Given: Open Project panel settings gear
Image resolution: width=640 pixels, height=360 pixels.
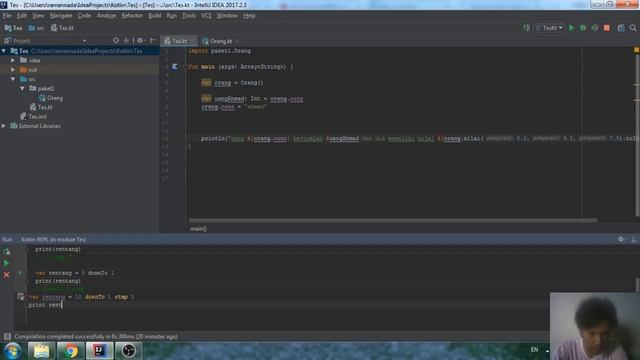Looking at the screenshot, I should point(140,40).
